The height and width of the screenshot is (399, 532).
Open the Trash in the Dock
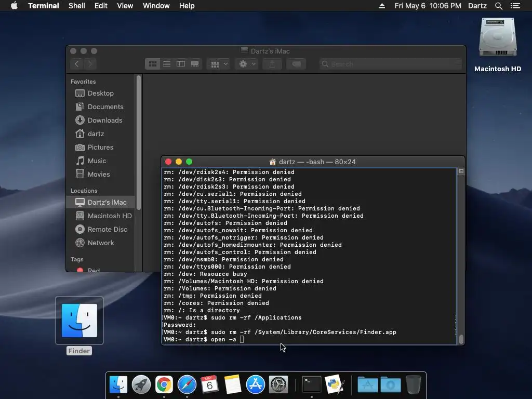[x=413, y=384]
